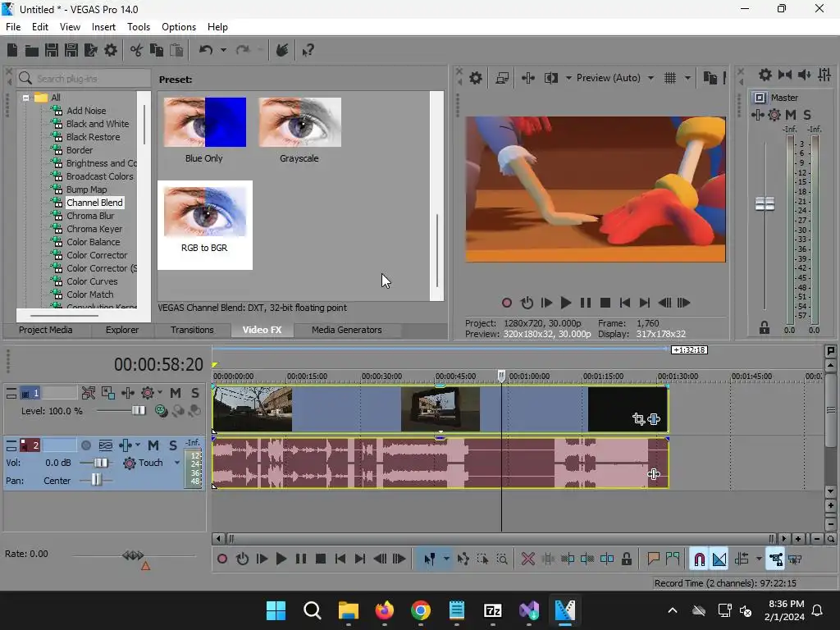Image resolution: width=840 pixels, height=630 pixels.
Task: Click the What's This help icon
Action: click(308, 50)
